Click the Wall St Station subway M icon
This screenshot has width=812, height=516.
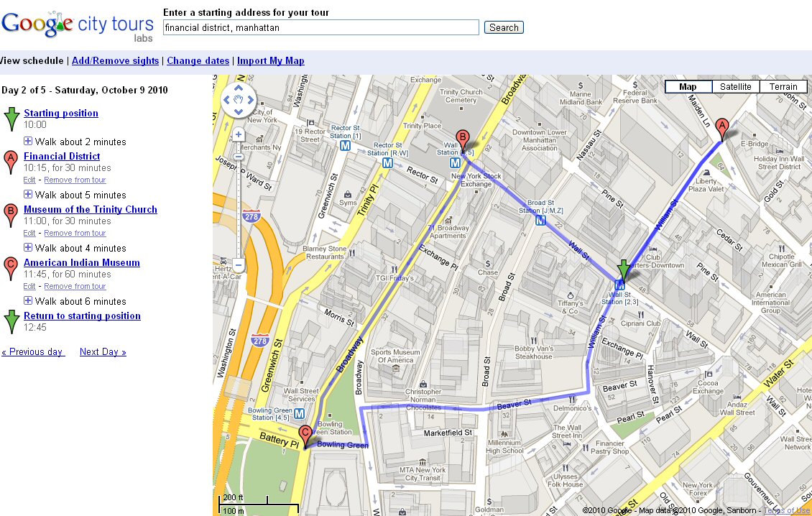[x=619, y=286]
